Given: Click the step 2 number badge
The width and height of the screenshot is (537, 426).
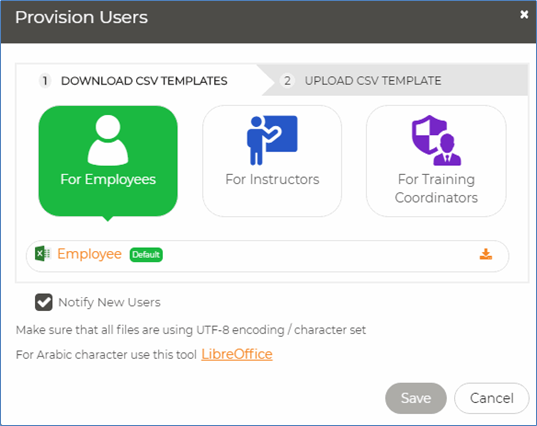Looking at the screenshot, I should coord(287,81).
